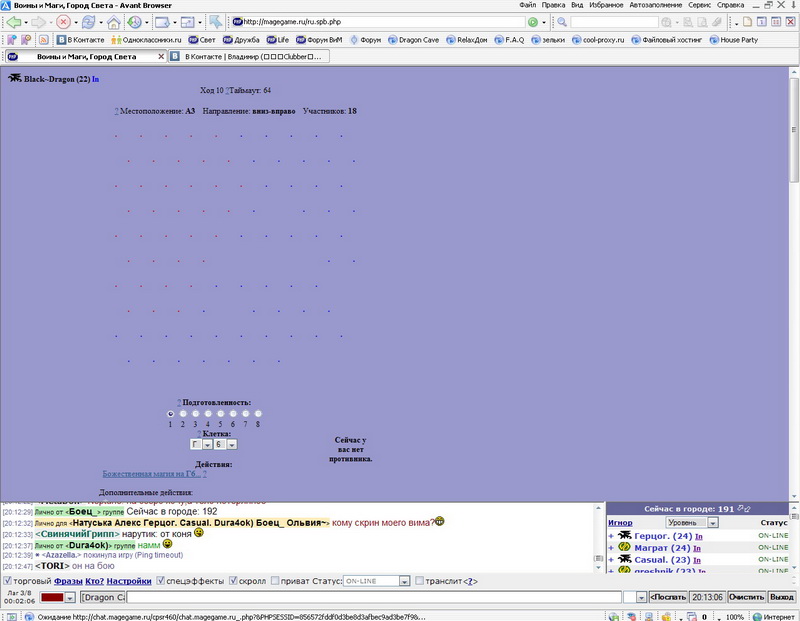Open the Файл menu
Image resolution: width=800 pixels, height=621 pixels.
point(528,5)
